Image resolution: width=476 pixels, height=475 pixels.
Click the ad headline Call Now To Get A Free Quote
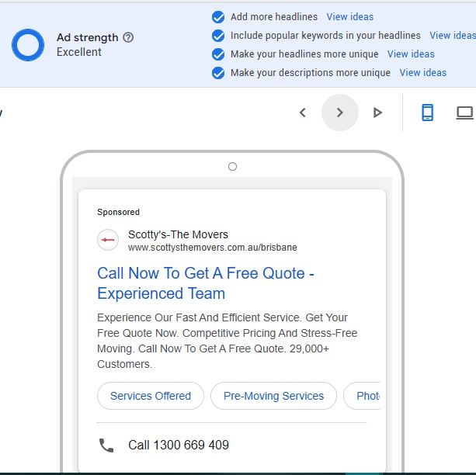point(206,283)
